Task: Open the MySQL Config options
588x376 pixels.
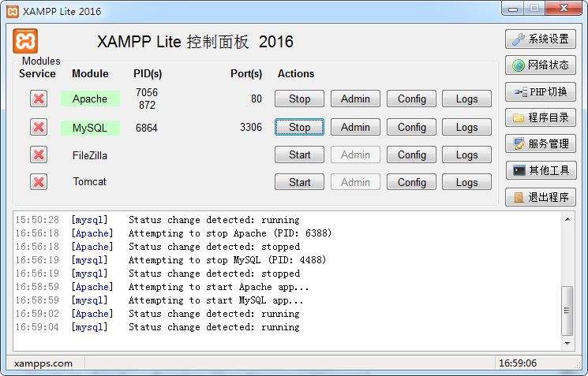Action: [x=411, y=127]
